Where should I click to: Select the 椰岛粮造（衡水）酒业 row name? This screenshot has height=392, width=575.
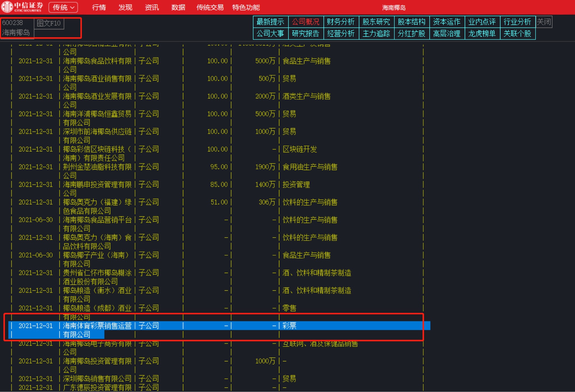tap(97, 290)
